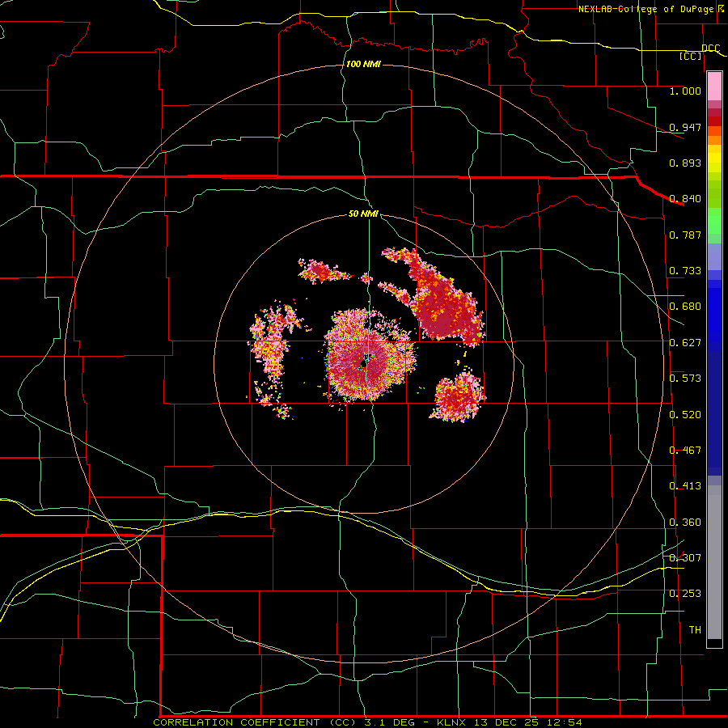Screen dimensions: 728x728
Task: Click the 0.520 scale value
Action: click(x=685, y=415)
